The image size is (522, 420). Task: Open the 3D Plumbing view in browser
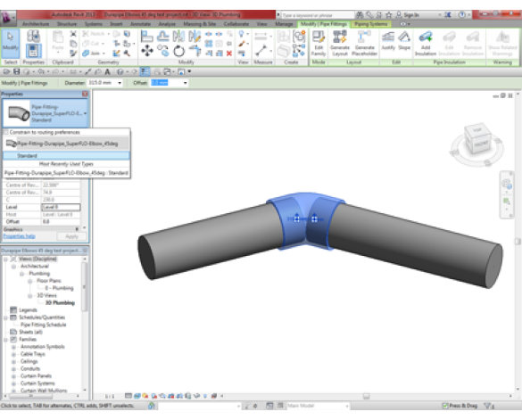(x=60, y=303)
